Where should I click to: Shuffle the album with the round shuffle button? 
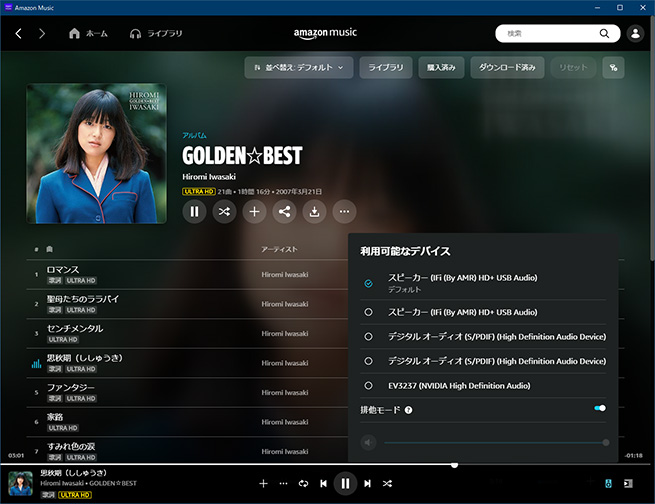[x=224, y=212]
